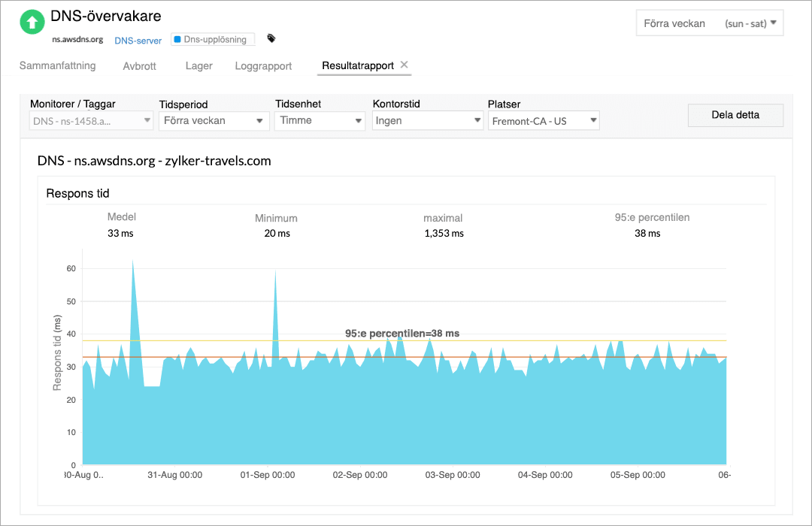Open the Tidsperiod dropdown showing Förra veckan
The width and height of the screenshot is (812, 526).
(x=214, y=121)
